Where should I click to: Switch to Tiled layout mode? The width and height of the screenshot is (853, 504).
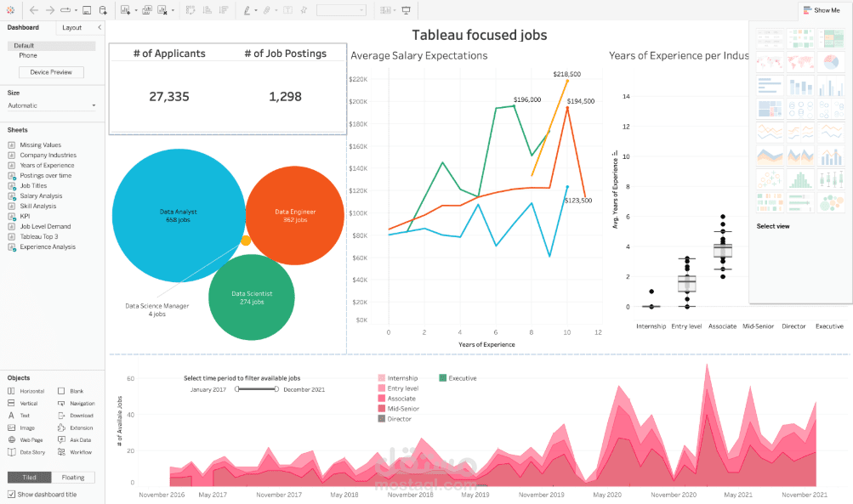[30, 478]
